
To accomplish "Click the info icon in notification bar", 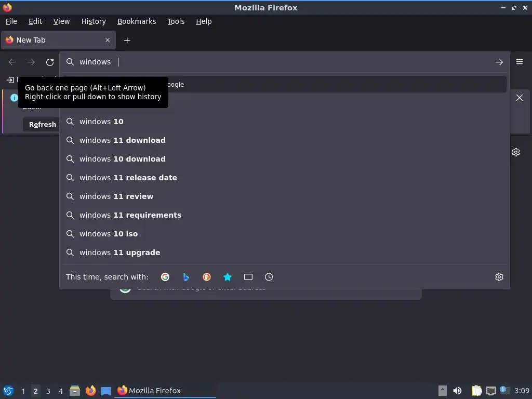I will pos(14,98).
